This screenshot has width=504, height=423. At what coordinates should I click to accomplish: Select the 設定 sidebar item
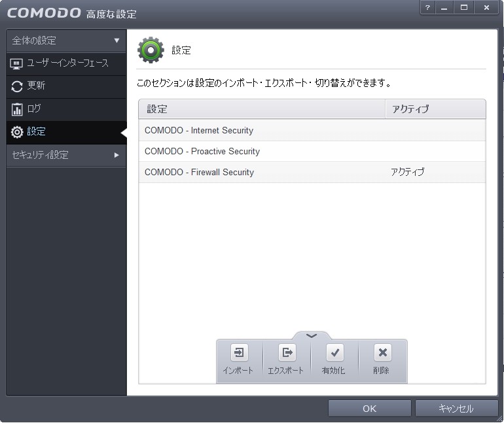[x=66, y=132]
